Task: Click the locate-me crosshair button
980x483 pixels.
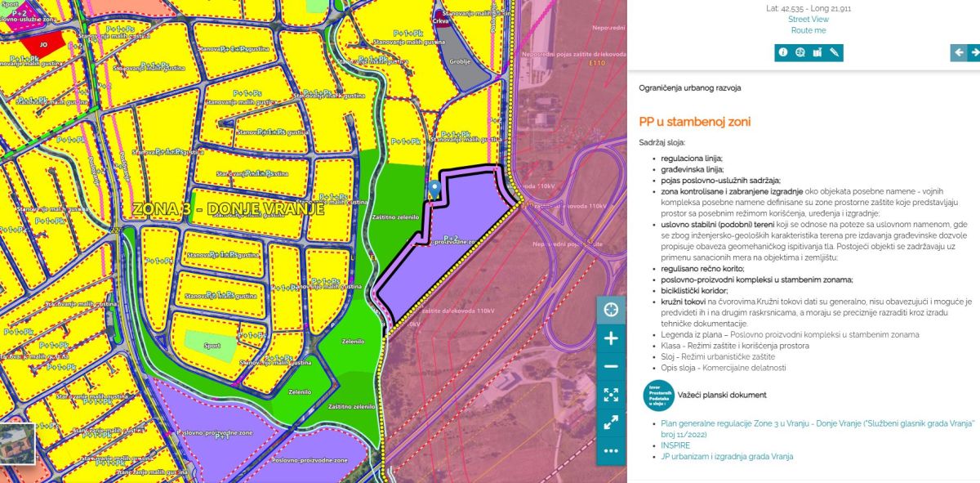Action: pyautogui.click(x=611, y=310)
